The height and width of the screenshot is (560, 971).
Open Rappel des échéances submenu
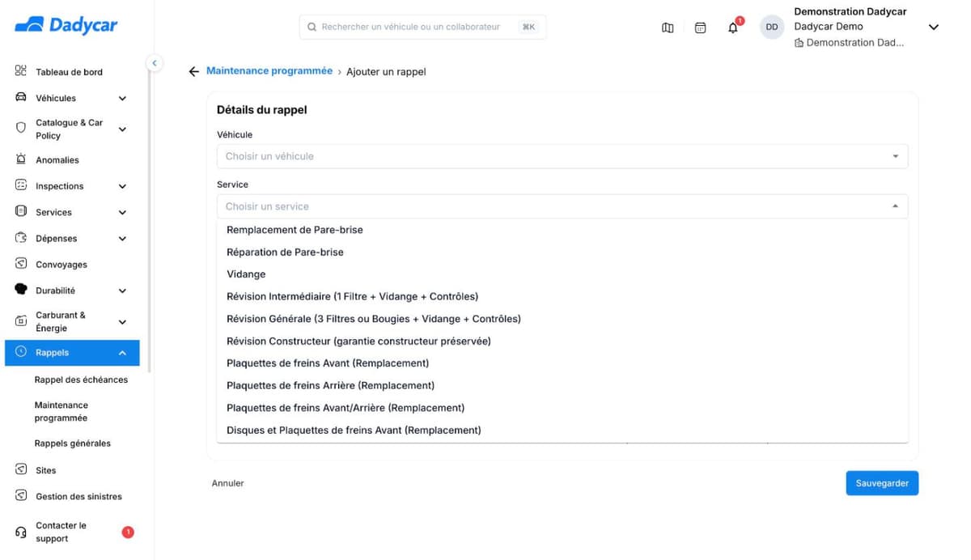(x=81, y=380)
